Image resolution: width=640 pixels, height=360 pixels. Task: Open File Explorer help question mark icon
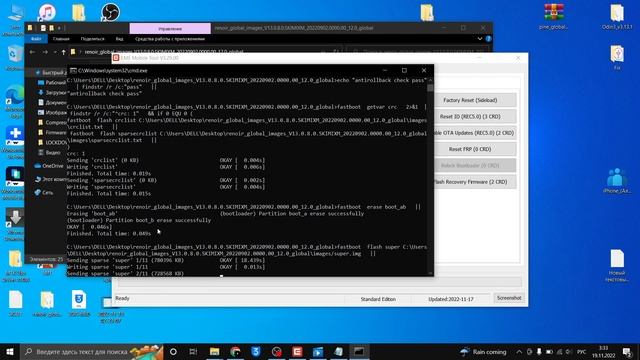tap(488, 39)
